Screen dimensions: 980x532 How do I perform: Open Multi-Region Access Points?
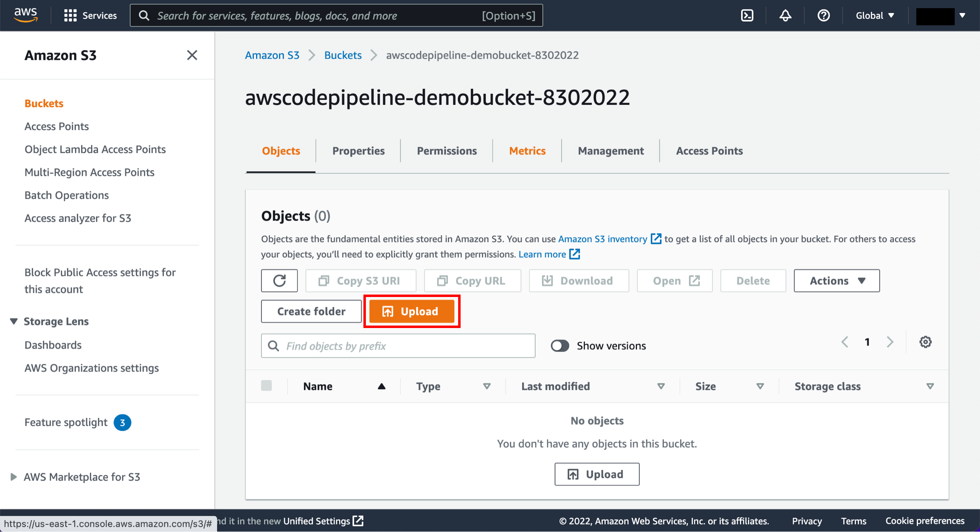coord(89,172)
